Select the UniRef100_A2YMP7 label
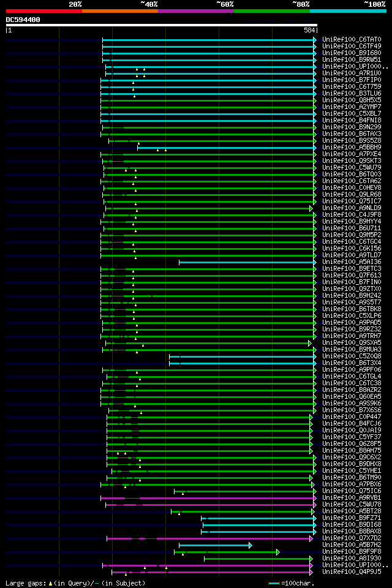Image resolution: width=392 pixels, height=588 pixels. [x=352, y=107]
